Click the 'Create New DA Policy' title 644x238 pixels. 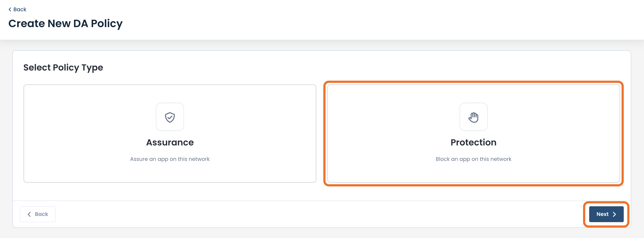point(66,24)
